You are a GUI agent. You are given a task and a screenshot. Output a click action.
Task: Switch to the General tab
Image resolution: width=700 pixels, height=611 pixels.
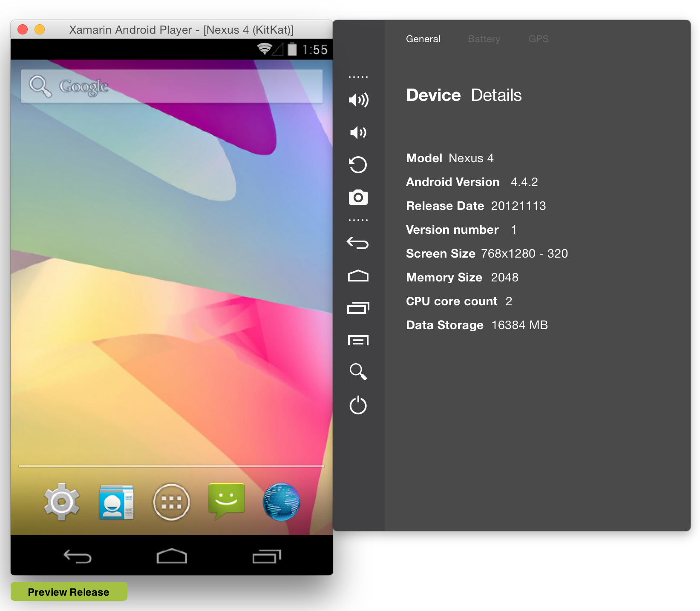pos(423,39)
